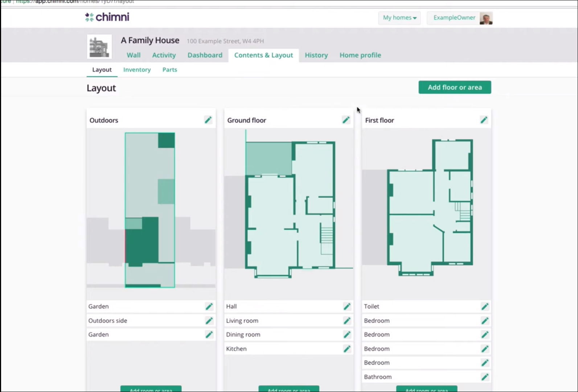Switch to the Wall tab
Viewport: 578px width, 392px height.
pyautogui.click(x=134, y=55)
